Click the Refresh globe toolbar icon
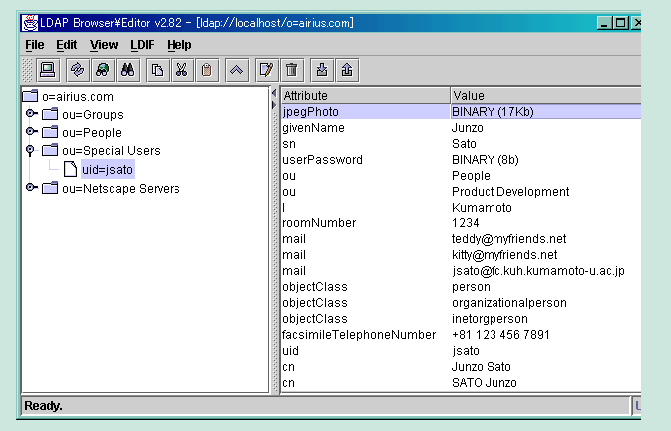Screen dimensions: 671x431 pos(102,70)
